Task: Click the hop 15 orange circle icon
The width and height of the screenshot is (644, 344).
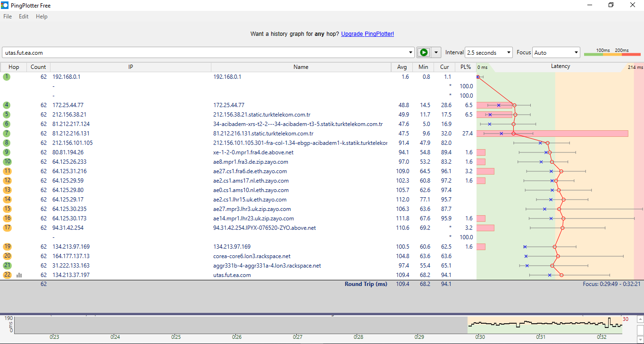Action: point(7,209)
